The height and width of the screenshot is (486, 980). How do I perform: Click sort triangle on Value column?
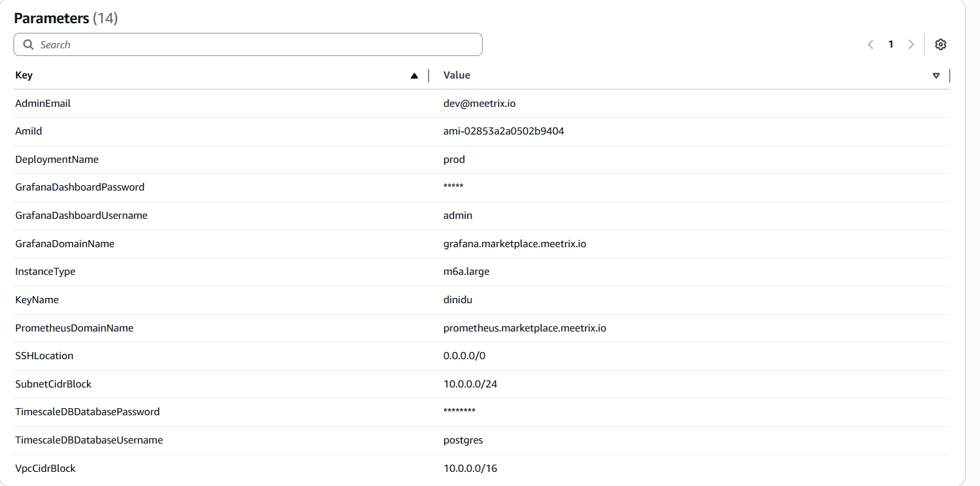pyautogui.click(x=936, y=75)
